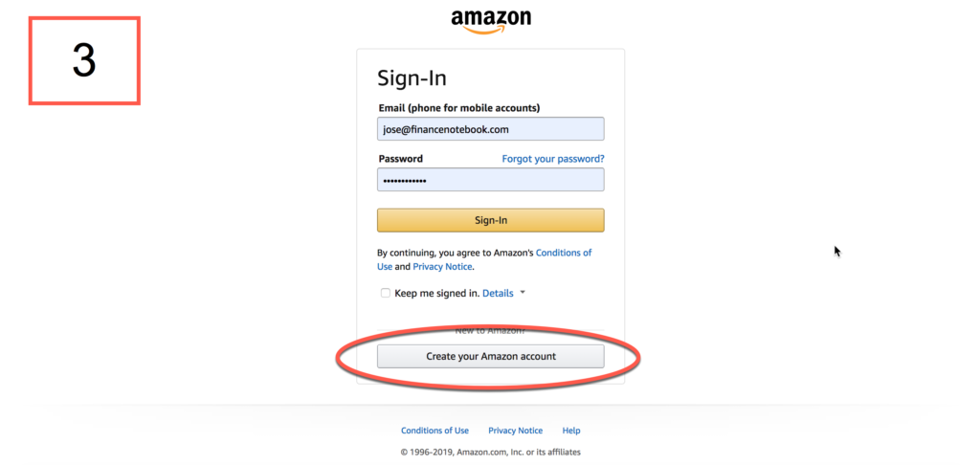This screenshot has width=980, height=465.
Task: Click the Amazon logo at the top
Action: click(491, 21)
